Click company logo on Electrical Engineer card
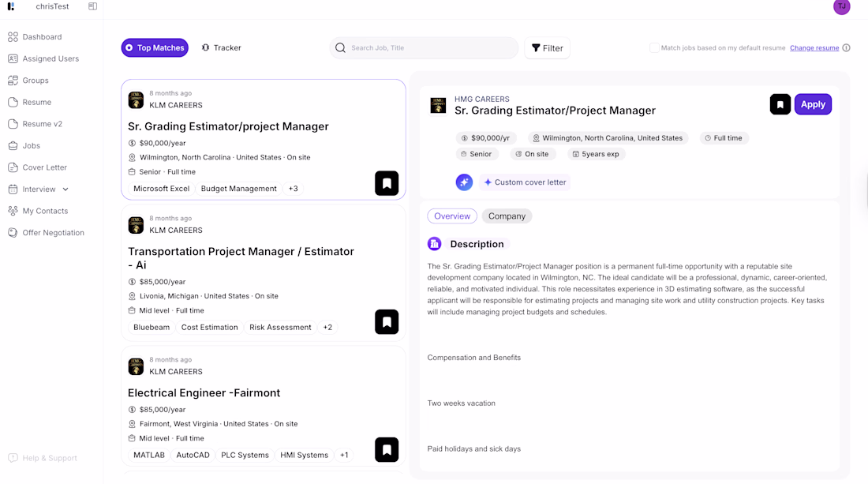The height and width of the screenshot is (484, 868). tap(136, 366)
